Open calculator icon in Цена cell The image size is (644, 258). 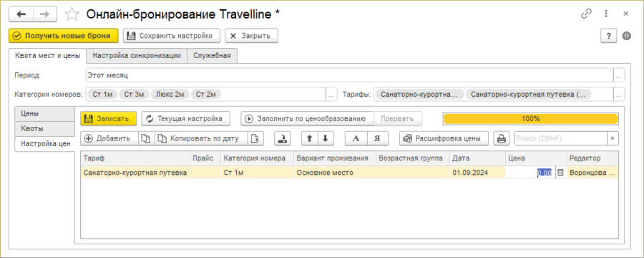point(560,173)
